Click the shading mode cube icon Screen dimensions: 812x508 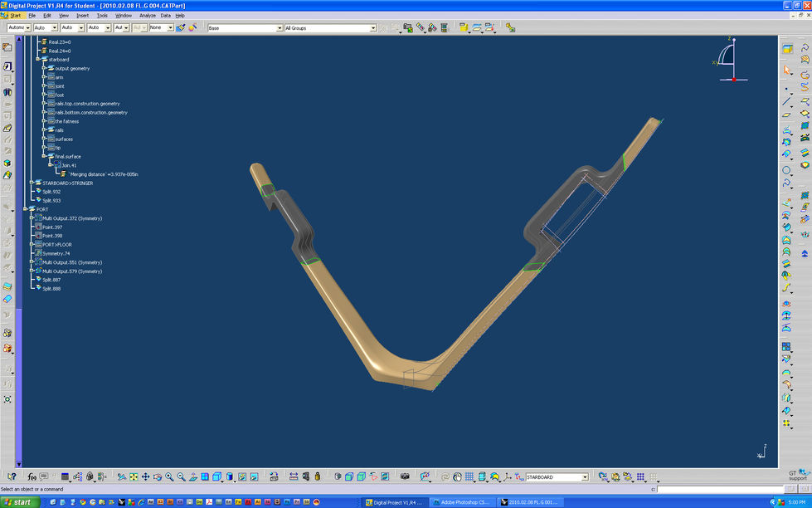(230, 476)
